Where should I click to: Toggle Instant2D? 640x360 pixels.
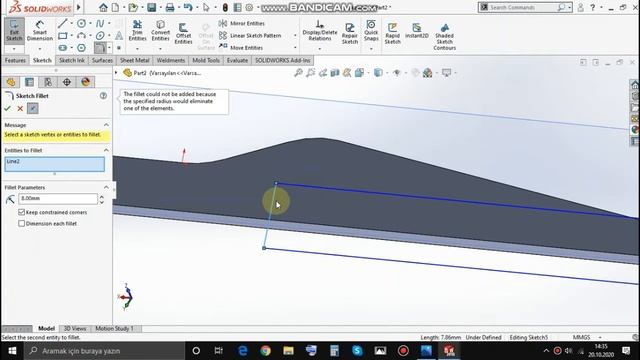417,31
